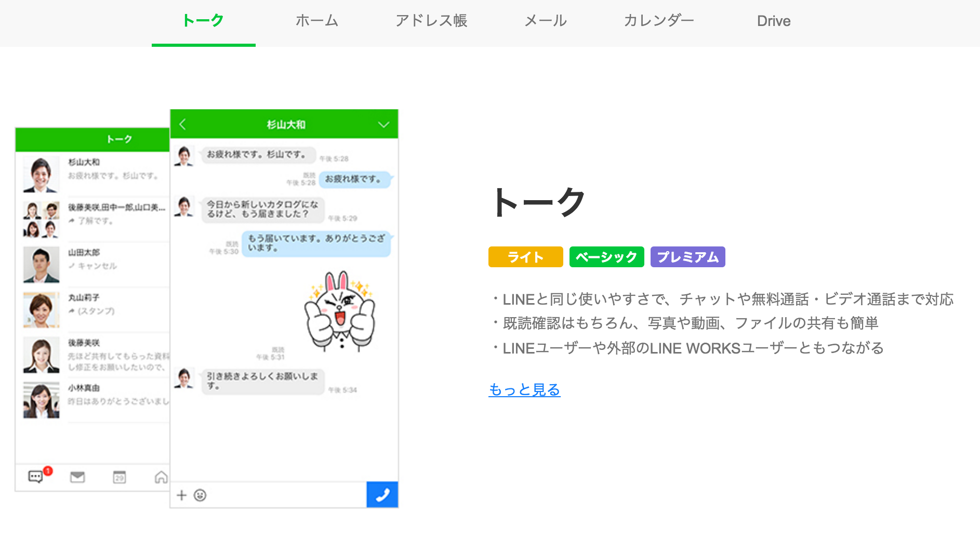Screen dimensions: 980x548
Task: Open 後藤美咲 conversation row
Action: (93, 355)
